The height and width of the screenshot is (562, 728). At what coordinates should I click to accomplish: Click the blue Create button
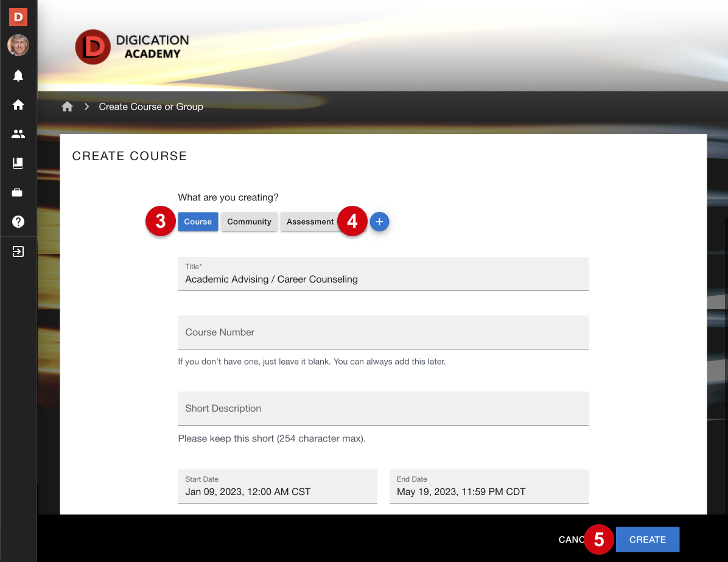pos(647,539)
